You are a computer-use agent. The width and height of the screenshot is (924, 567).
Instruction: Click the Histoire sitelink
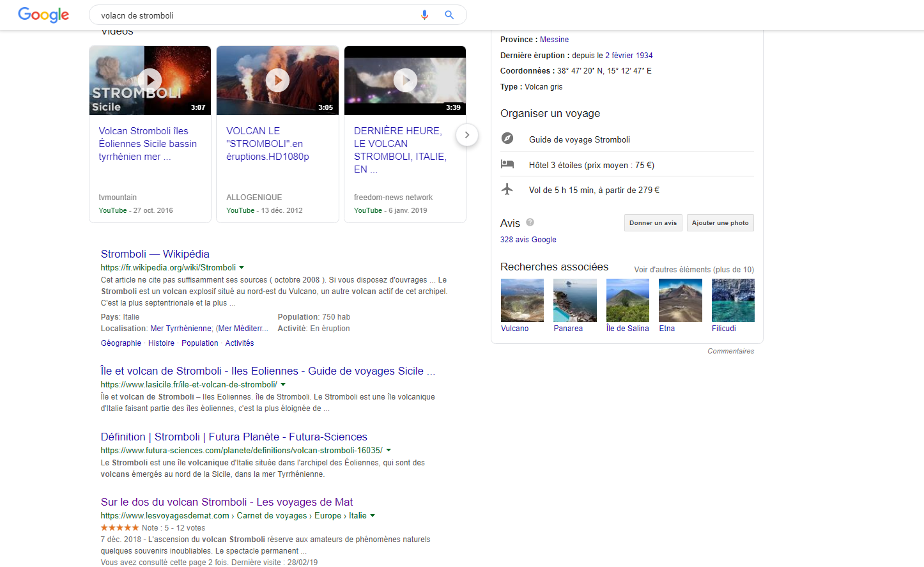[x=161, y=343]
